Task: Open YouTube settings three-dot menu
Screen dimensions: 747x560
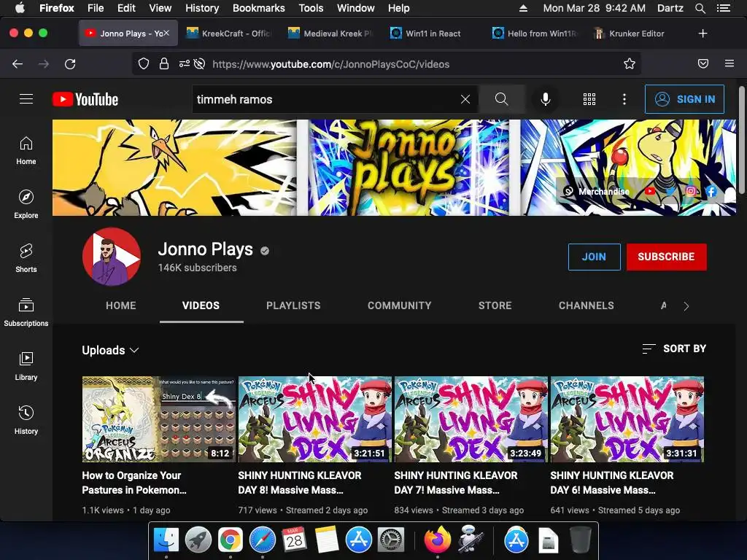Action: coord(624,99)
